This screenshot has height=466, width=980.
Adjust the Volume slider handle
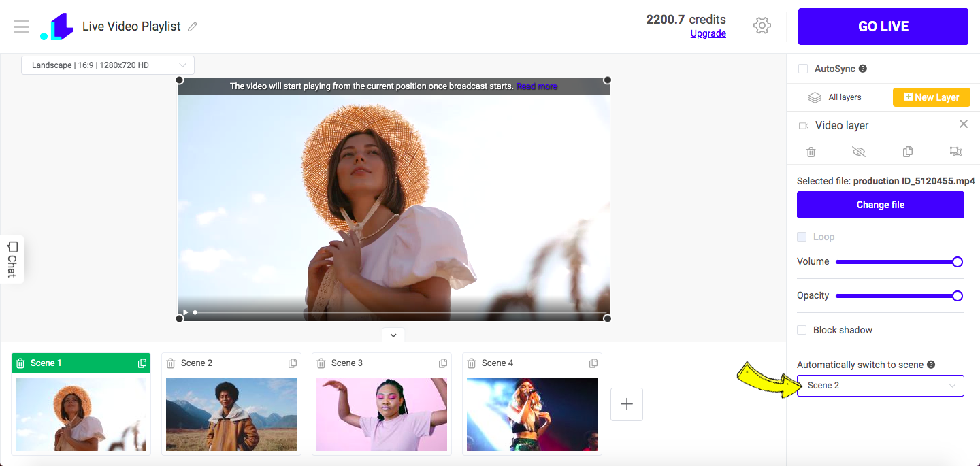[958, 262]
